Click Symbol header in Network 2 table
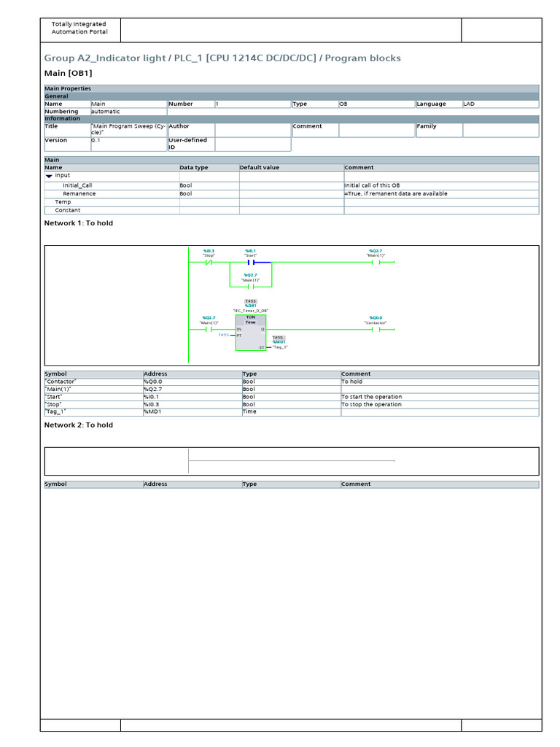The image size is (560, 747). [x=55, y=484]
